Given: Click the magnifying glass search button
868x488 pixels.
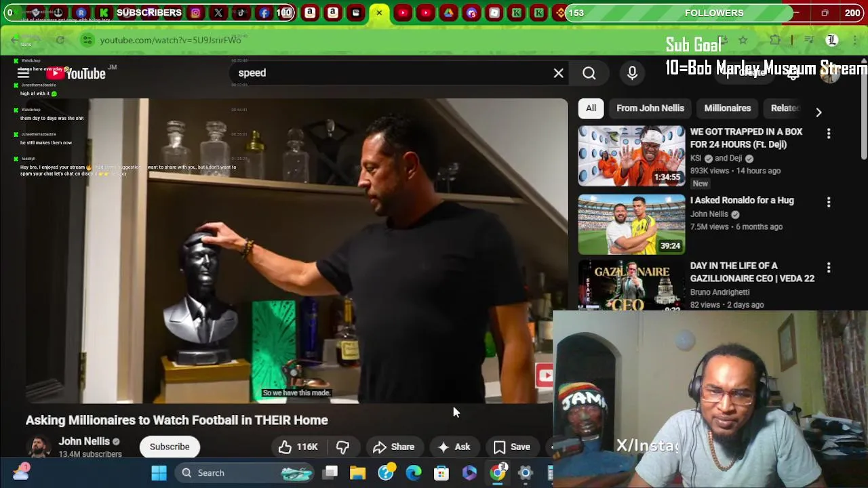Looking at the screenshot, I should click(589, 73).
